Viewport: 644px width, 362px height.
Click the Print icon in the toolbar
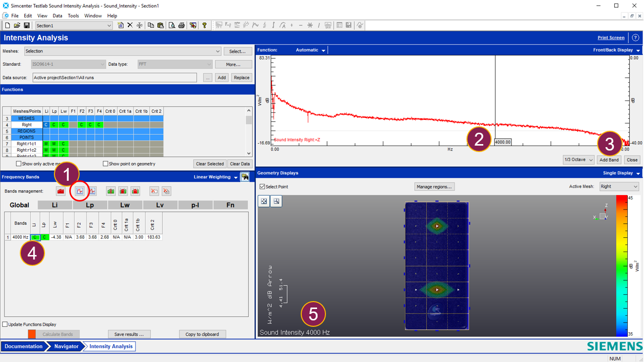click(182, 26)
